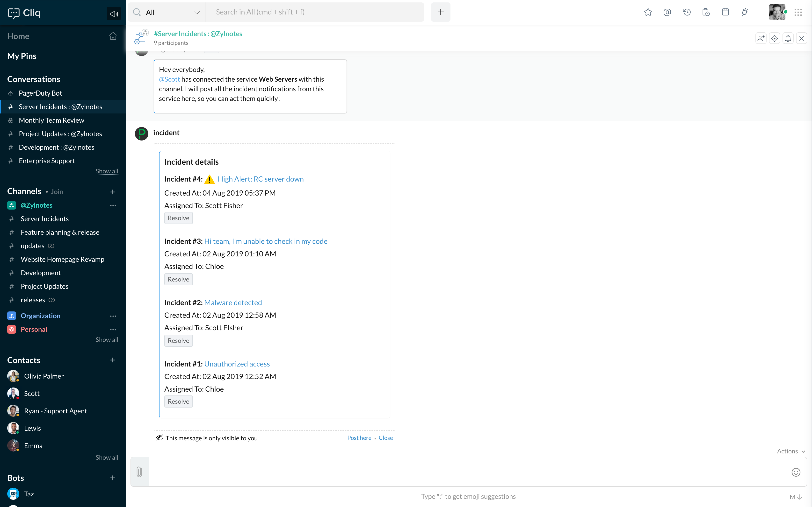This screenshot has width=812, height=507.
Task: Click the Malware detected incident link
Action: (x=233, y=303)
